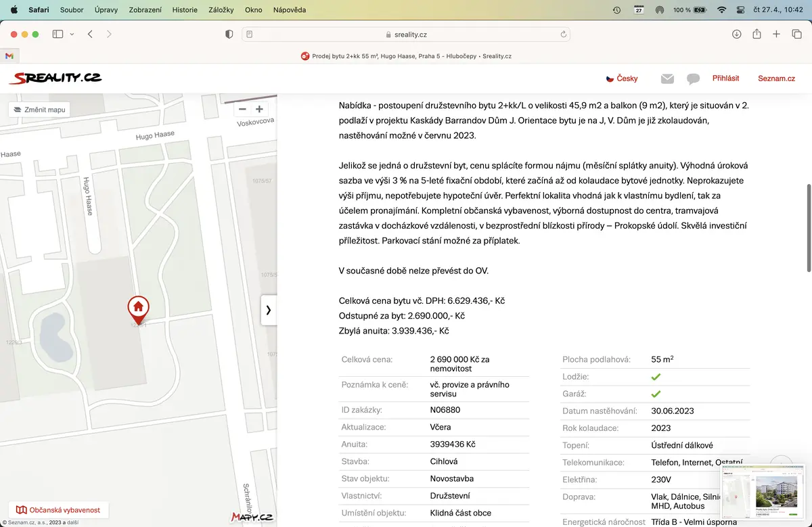Select ID zakázky value N06880
Viewport: 812px width, 527px height.
coord(445,409)
